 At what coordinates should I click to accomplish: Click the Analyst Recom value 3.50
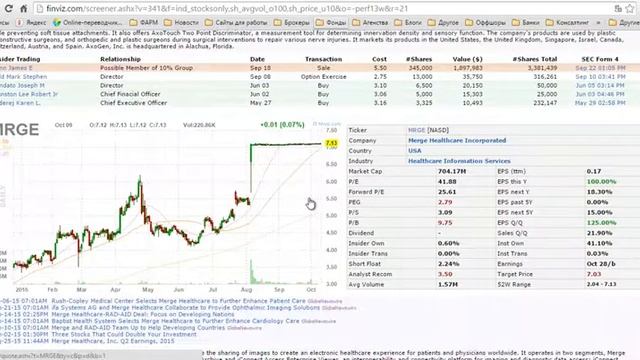pyautogui.click(x=444, y=274)
